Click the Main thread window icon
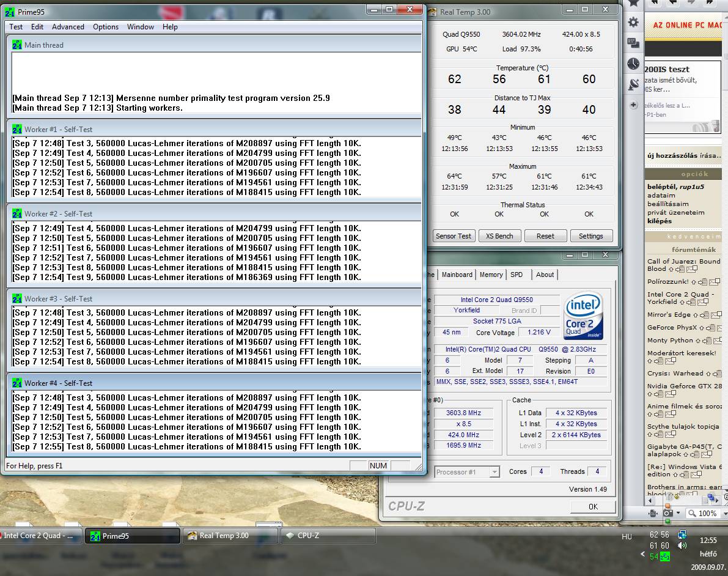 [17, 45]
